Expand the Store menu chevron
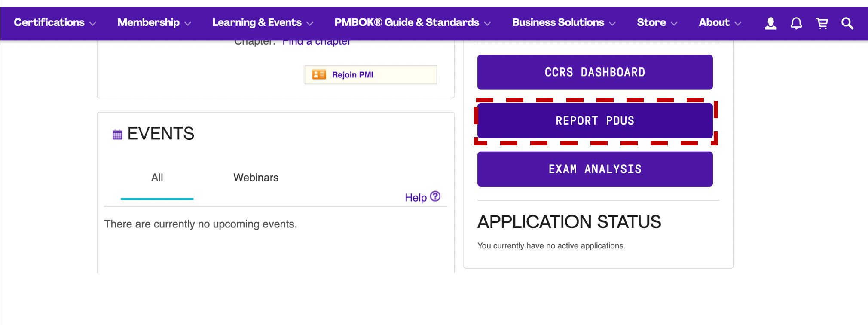 674,24
